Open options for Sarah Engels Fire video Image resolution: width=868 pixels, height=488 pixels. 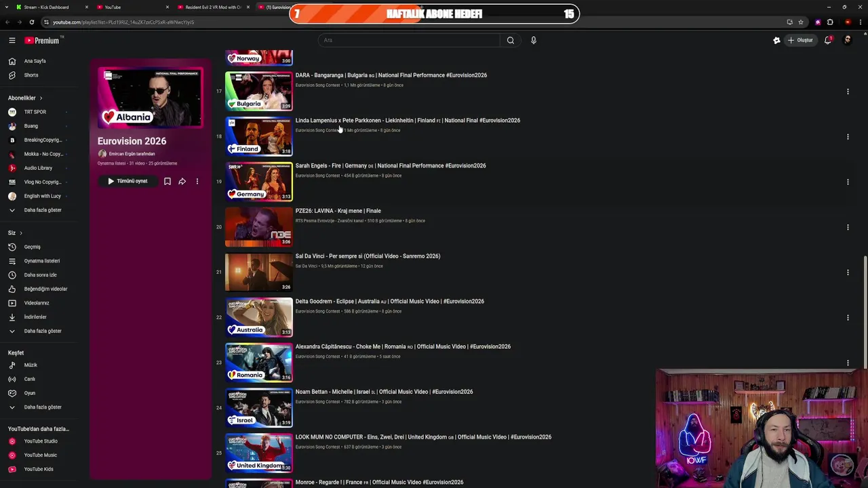(x=848, y=182)
